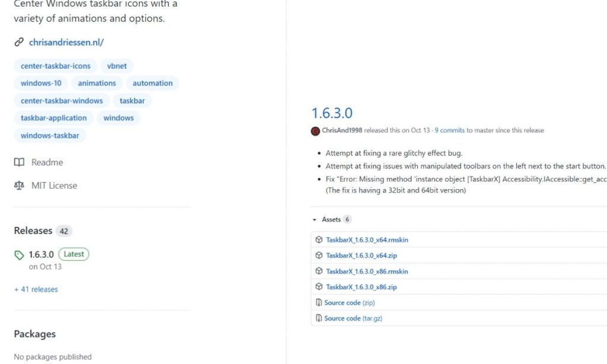Open the chrisandriessen.nl website link
The width and height of the screenshot is (607, 364).
click(x=66, y=42)
